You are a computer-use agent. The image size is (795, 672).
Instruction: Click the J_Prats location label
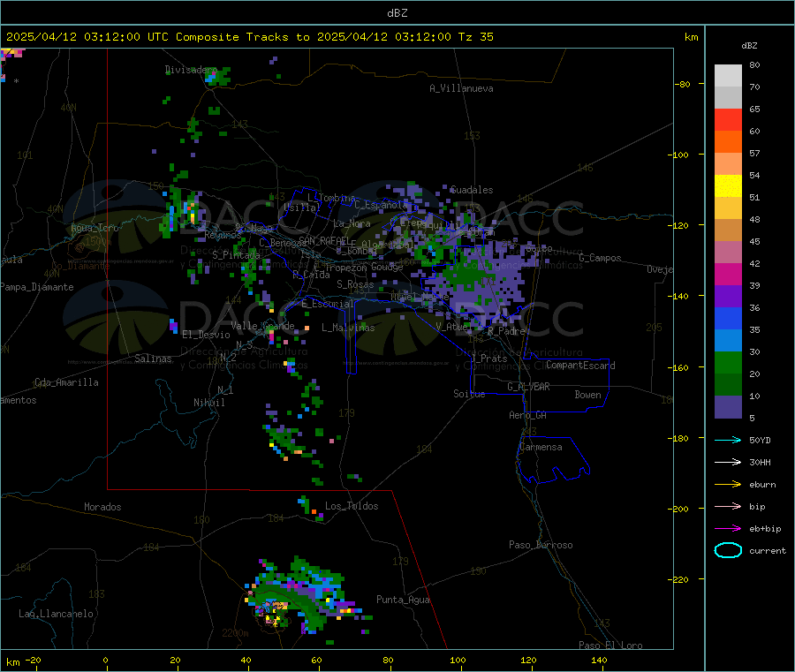click(x=488, y=358)
